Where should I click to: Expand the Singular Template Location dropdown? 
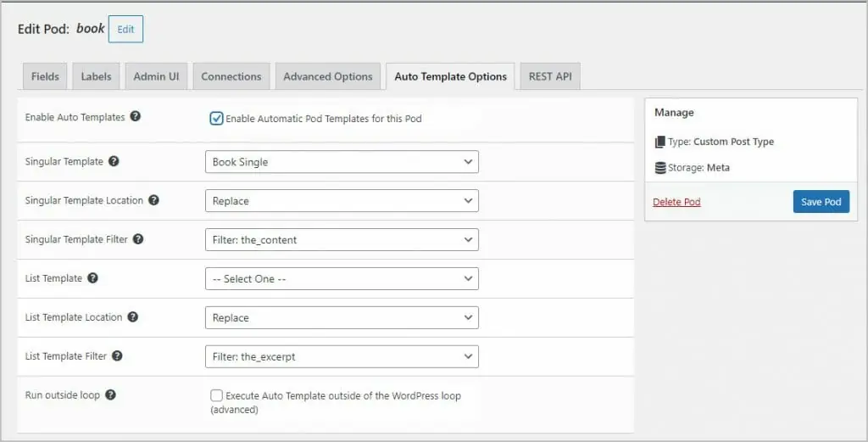(x=342, y=200)
